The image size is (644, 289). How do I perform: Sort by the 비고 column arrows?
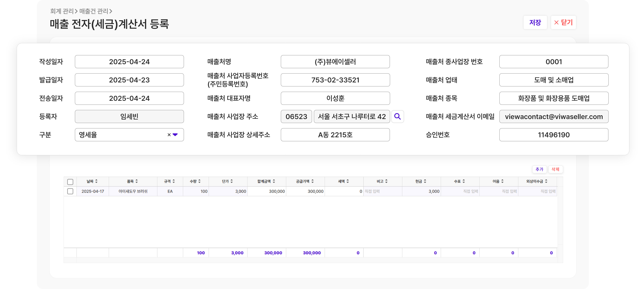(386, 181)
